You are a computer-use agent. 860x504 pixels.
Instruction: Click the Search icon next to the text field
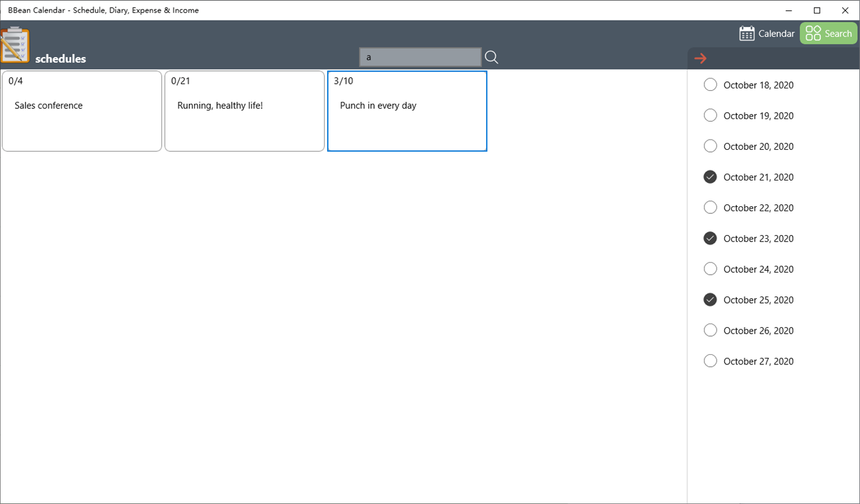pos(491,57)
